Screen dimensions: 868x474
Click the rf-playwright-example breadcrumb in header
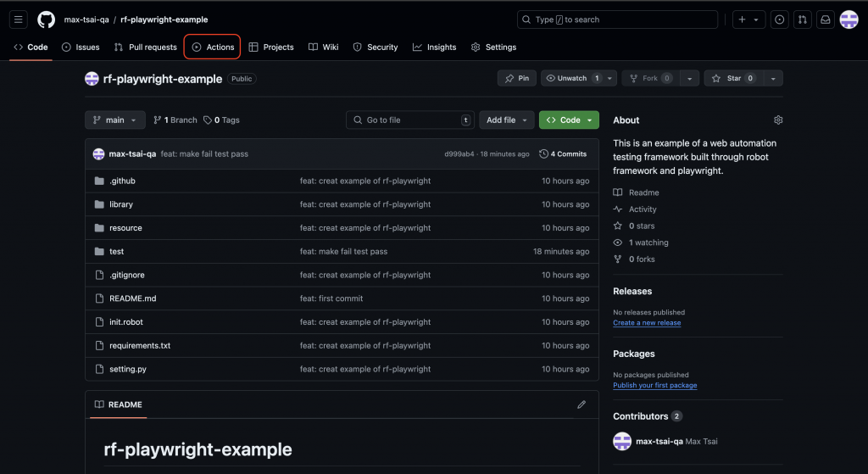click(x=164, y=20)
